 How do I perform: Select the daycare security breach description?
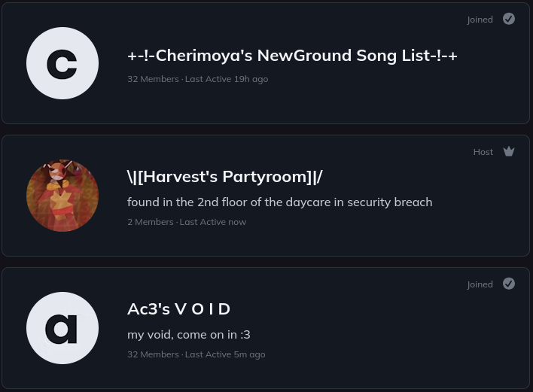[280, 202]
